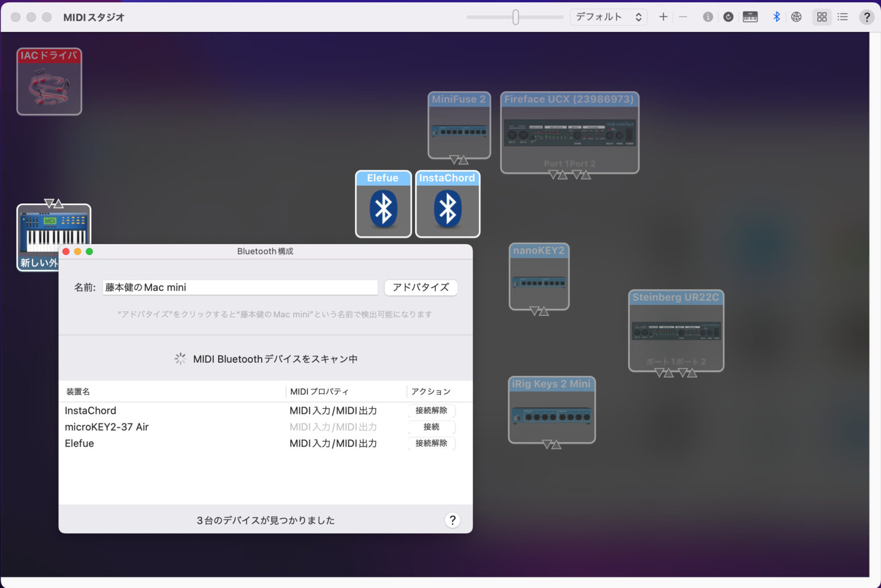This screenshot has width=881, height=588.
Task: Enable grid view layout
Action: 821,17
